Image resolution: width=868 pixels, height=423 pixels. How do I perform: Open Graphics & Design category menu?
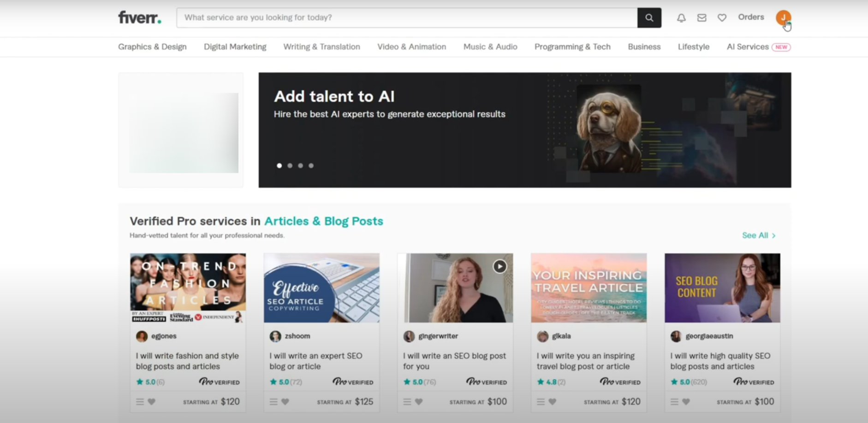point(152,47)
